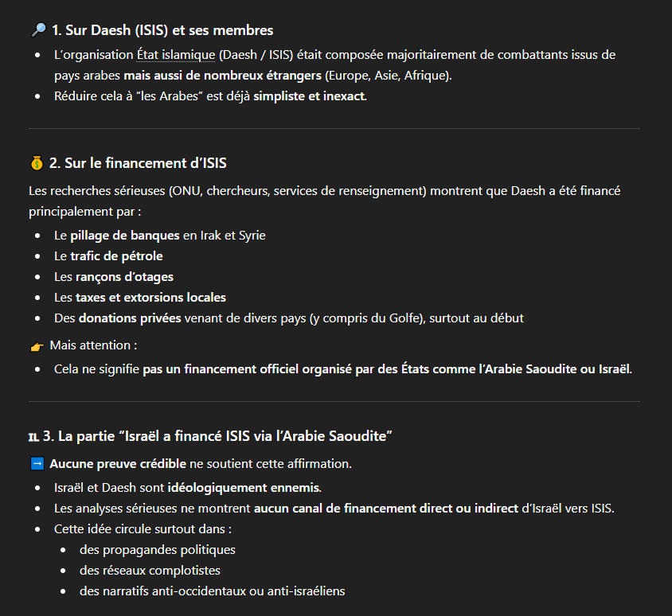Click the bold text "rançons d'otages"
Screen dimensions: 672x616
[x=124, y=277]
